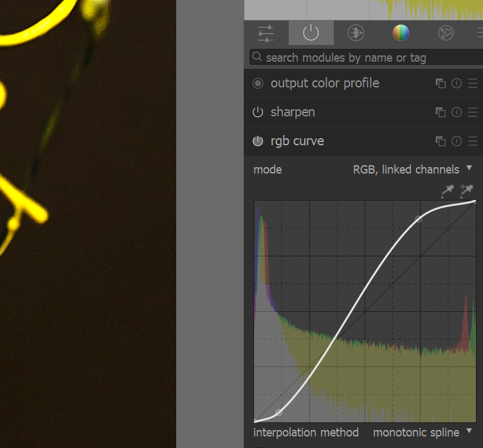Activate the curve color picker eyedropper
Screen dimensions: 483x448
pos(447,190)
